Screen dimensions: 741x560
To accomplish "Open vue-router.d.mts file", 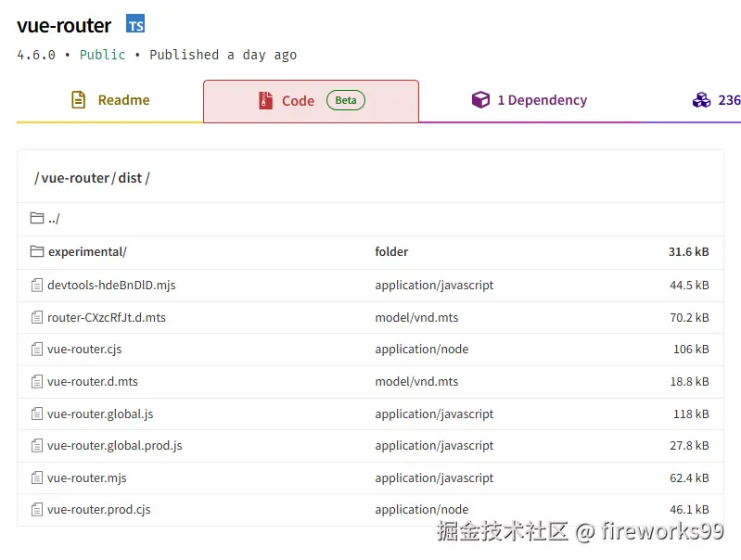I will point(93,381).
